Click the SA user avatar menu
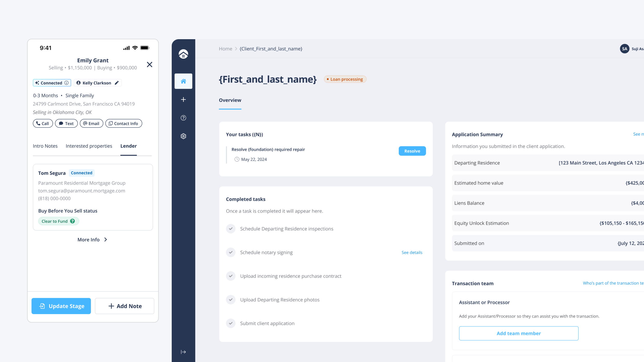The image size is (644, 362). [624, 49]
